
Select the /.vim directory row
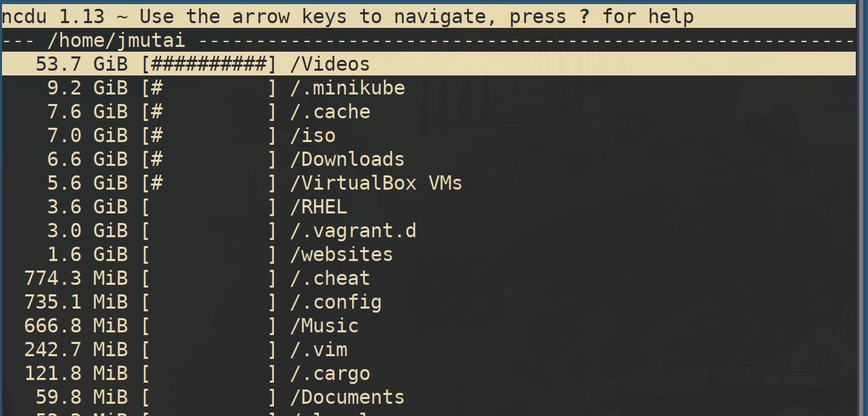tap(319, 349)
